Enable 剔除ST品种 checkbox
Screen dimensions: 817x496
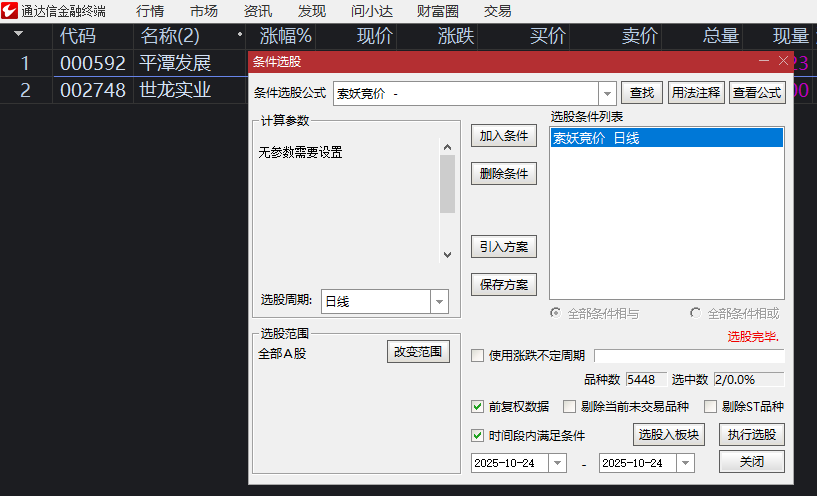click(x=711, y=407)
